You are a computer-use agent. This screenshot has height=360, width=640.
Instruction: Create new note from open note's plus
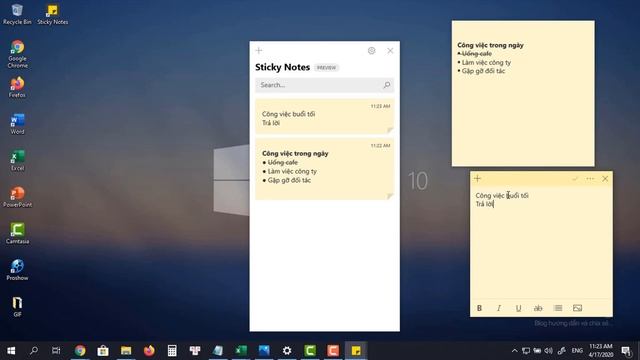click(x=478, y=178)
